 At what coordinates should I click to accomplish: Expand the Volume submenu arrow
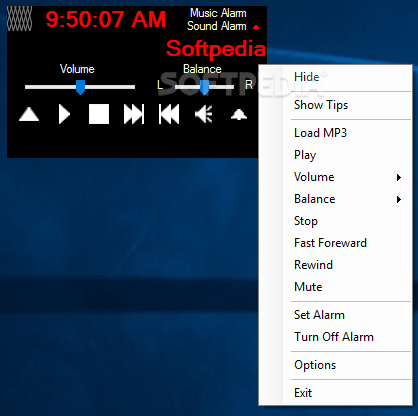click(x=399, y=177)
